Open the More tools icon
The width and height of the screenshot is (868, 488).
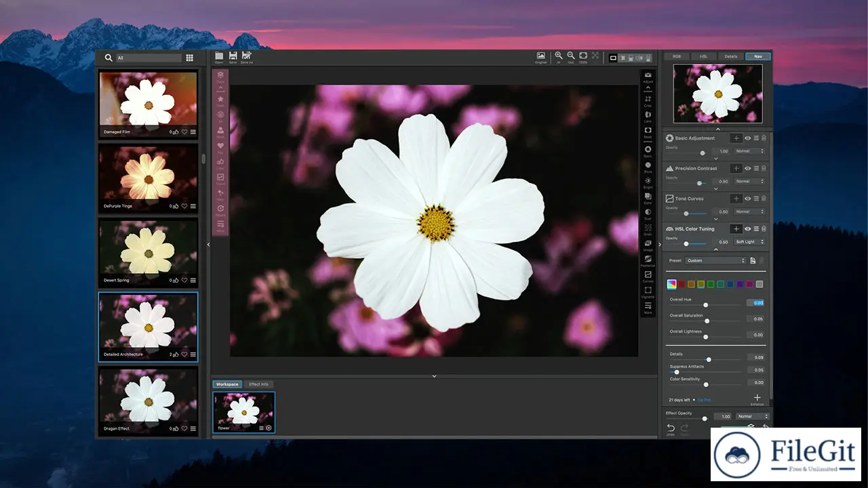pos(648,306)
